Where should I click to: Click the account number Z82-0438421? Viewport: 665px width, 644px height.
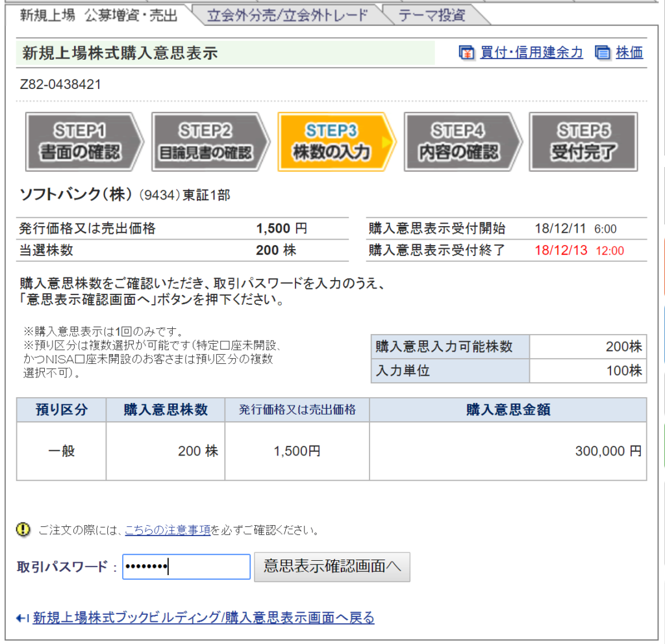click(x=60, y=84)
